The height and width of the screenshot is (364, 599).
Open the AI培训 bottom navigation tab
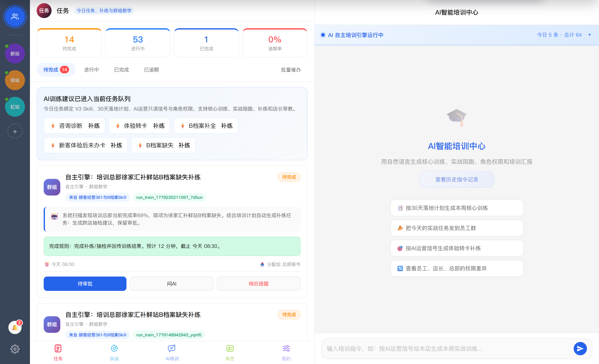pos(172,353)
